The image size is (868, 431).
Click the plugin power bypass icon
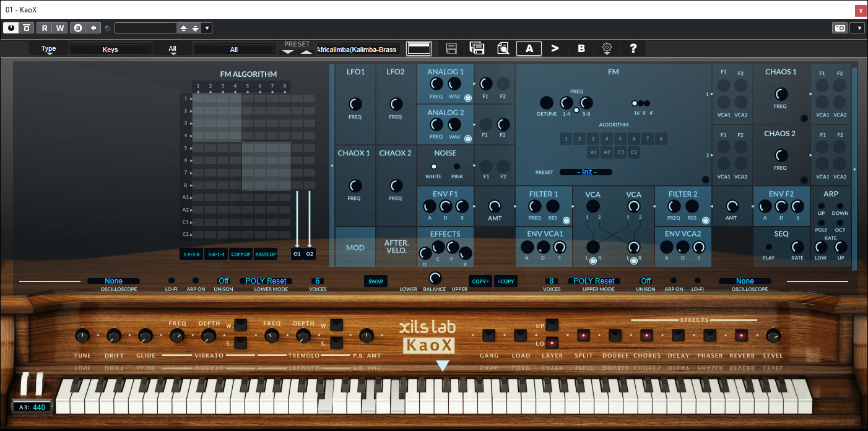pyautogui.click(x=11, y=28)
